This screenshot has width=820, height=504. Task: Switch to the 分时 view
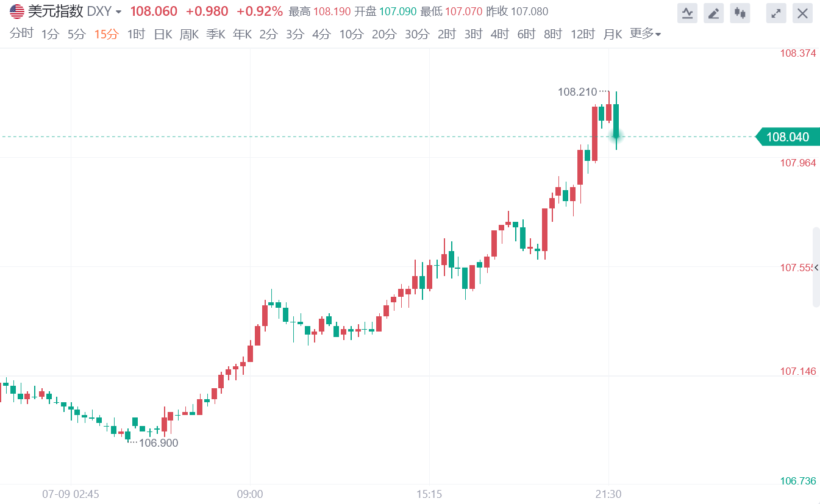[21, 34]
